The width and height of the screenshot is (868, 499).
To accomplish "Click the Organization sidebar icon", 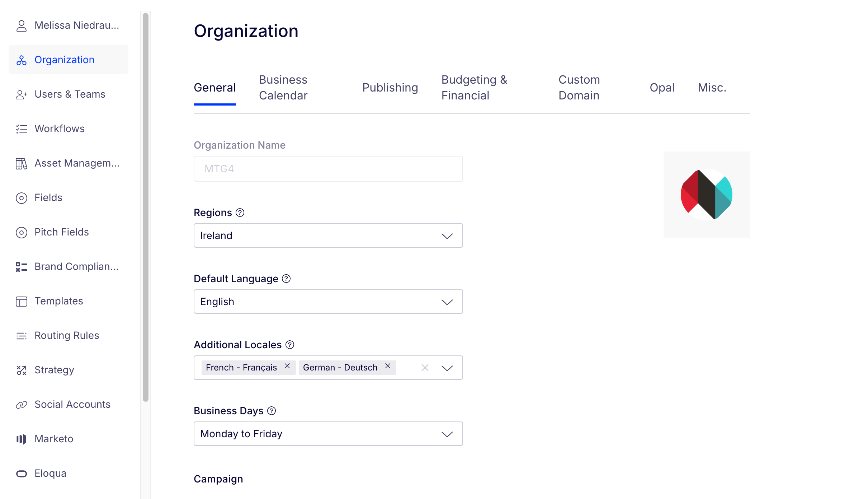I will point(22,60).
